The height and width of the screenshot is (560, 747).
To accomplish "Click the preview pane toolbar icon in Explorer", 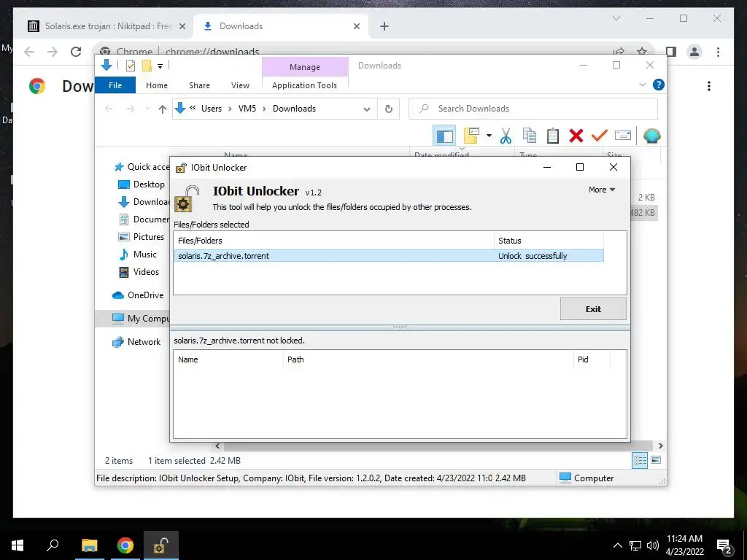I will (x=444, y=136).
